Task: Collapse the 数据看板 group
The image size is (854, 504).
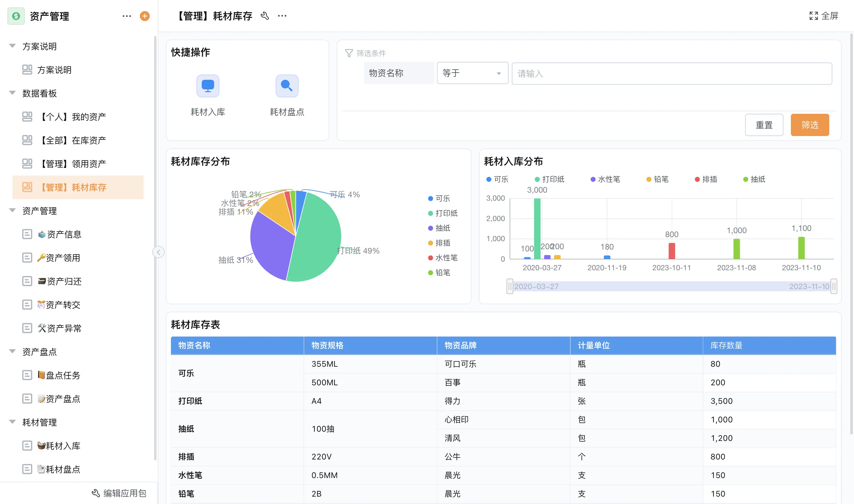Action: [x=13, y=93]
